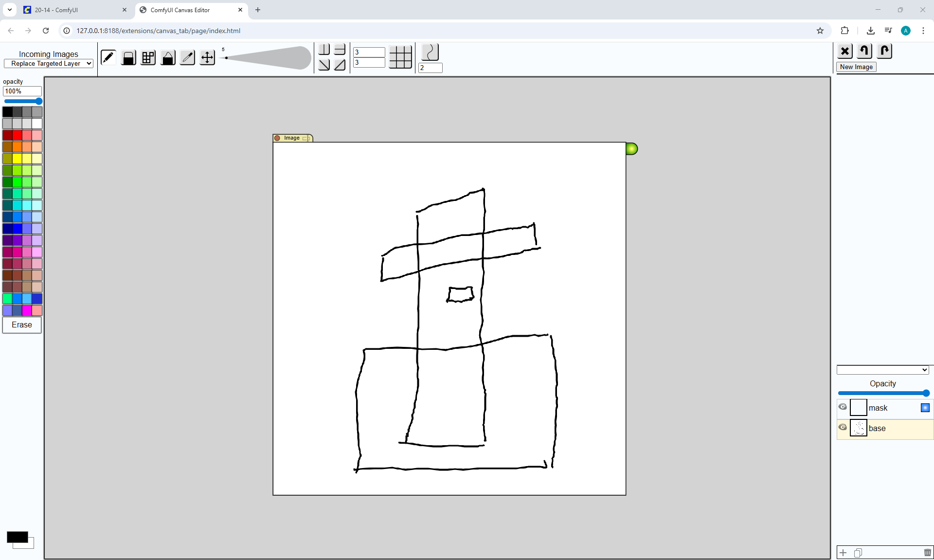Pick the pure red color swatch
The image size is (934, 560).
coord(18,135)
